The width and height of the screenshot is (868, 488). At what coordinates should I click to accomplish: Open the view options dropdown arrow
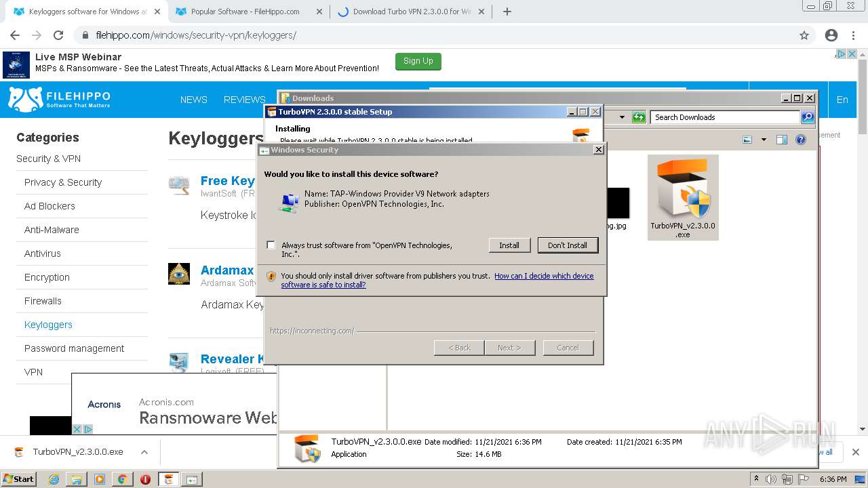point(764,140)
